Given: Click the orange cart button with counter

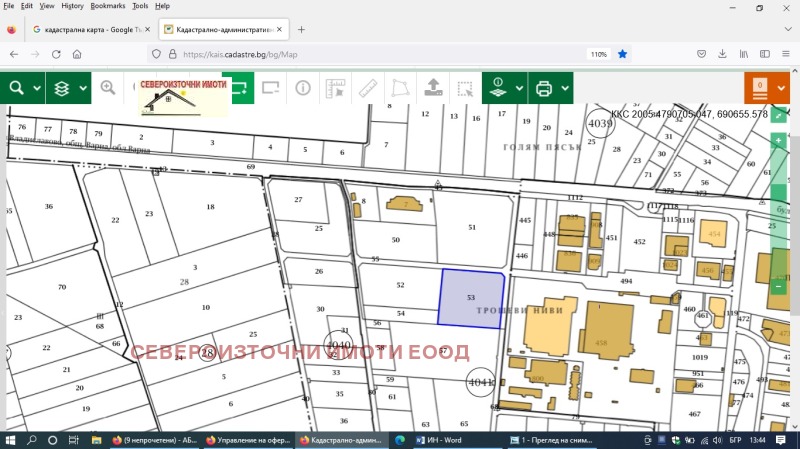Looking at the screenshot, I should 760,88.
